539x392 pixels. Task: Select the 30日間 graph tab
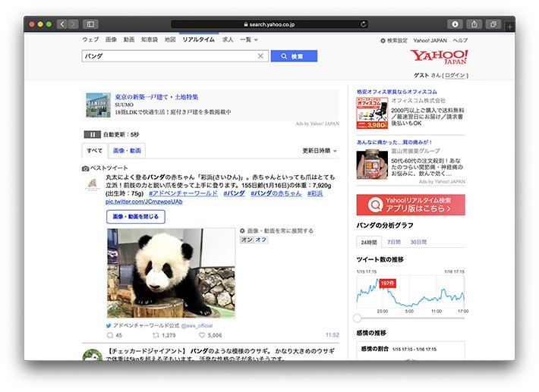pos(418,242)
